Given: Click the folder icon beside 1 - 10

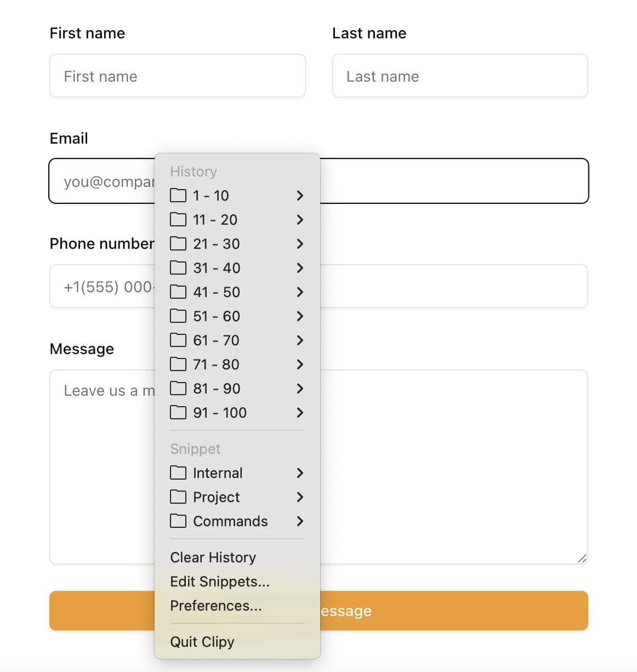Looking at the screenshot, I should (x=178, y=195).
